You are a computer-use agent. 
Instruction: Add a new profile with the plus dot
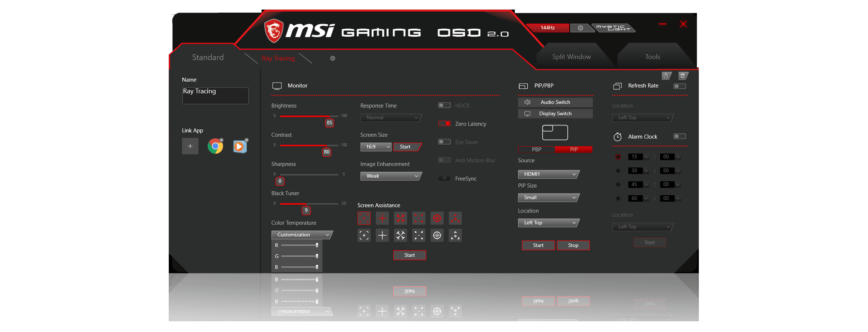click(x=333, y=58)
